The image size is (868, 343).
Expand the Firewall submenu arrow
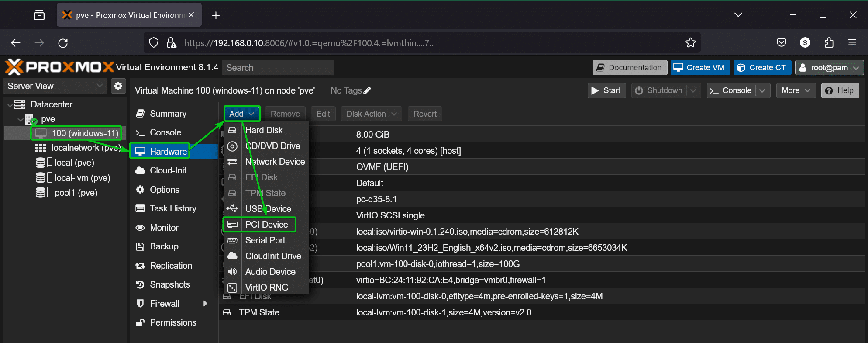tap(205, 304)
